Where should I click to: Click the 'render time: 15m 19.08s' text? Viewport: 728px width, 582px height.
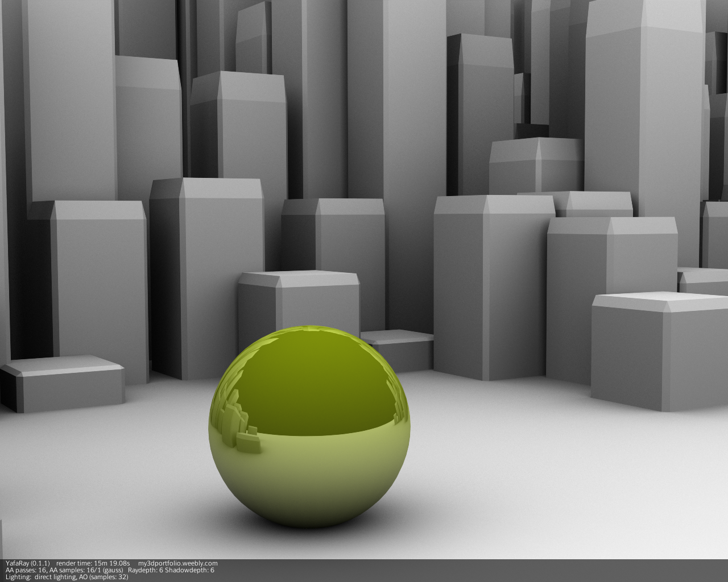[93, 563]
